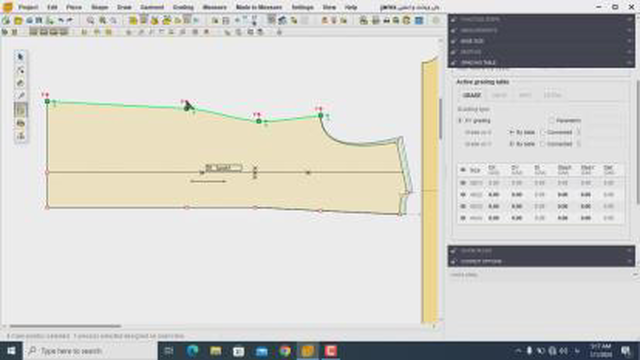Image resolution: width=640 pixels, height=360 pixels.
Task: Select the pen-shaped tool in left toolbox
Action: [21, 96]
